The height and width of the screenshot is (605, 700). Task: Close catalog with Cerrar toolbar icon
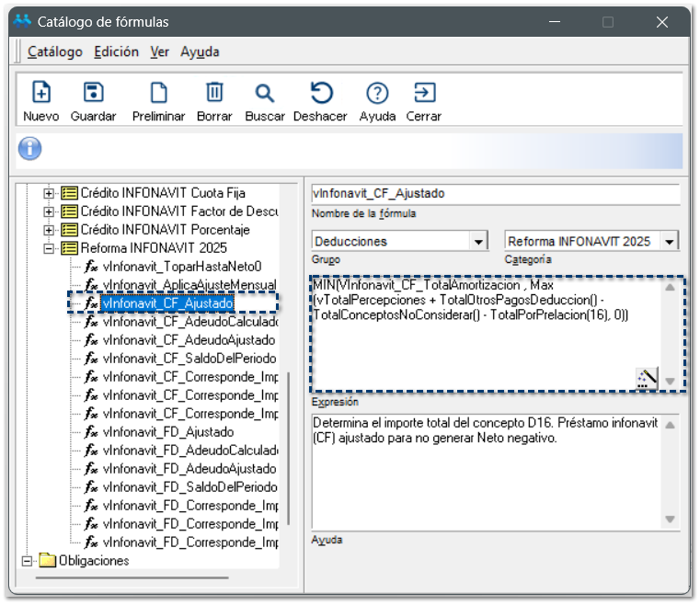(424, 93)
